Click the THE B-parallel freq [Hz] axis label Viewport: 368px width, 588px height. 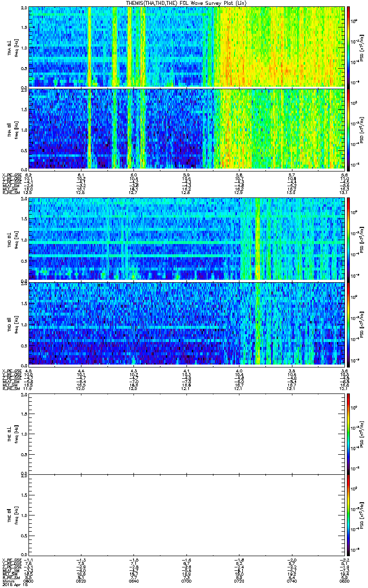16,515
